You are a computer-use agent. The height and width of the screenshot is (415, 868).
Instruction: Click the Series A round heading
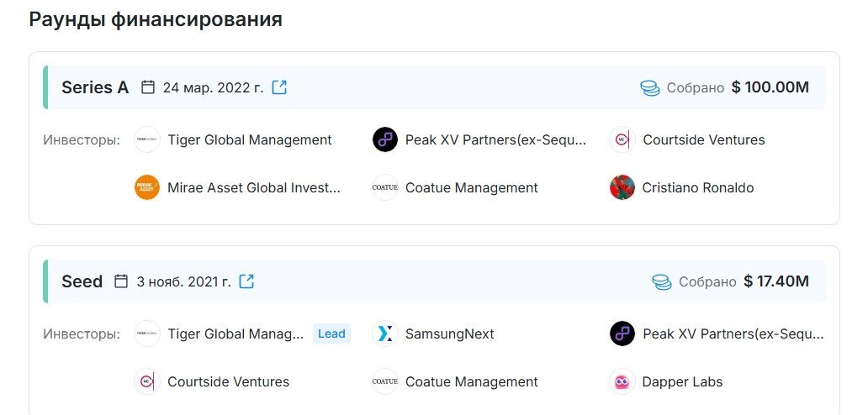pyautogui.click(x=95, y=87)
